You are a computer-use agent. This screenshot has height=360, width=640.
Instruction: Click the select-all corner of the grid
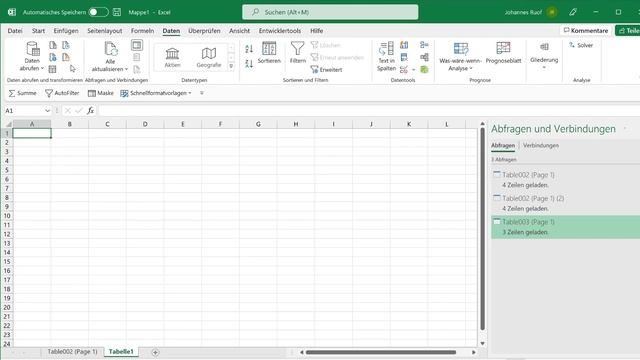(8, 124)
